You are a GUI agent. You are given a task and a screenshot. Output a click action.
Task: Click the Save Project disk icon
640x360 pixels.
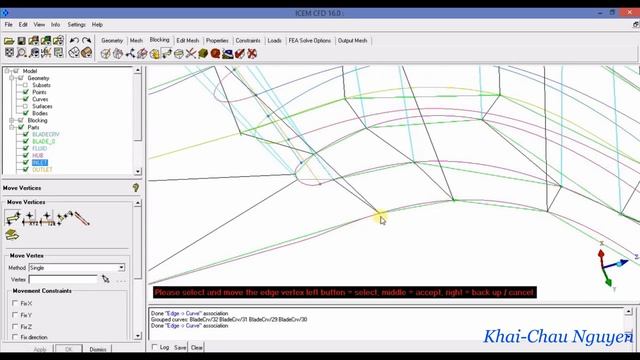(21, 40)
